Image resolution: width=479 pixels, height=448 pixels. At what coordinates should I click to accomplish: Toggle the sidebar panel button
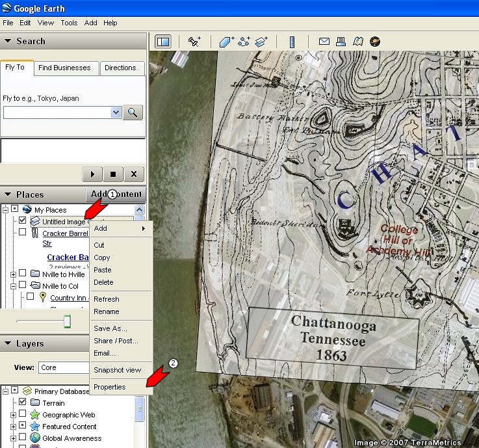(163, 42)
